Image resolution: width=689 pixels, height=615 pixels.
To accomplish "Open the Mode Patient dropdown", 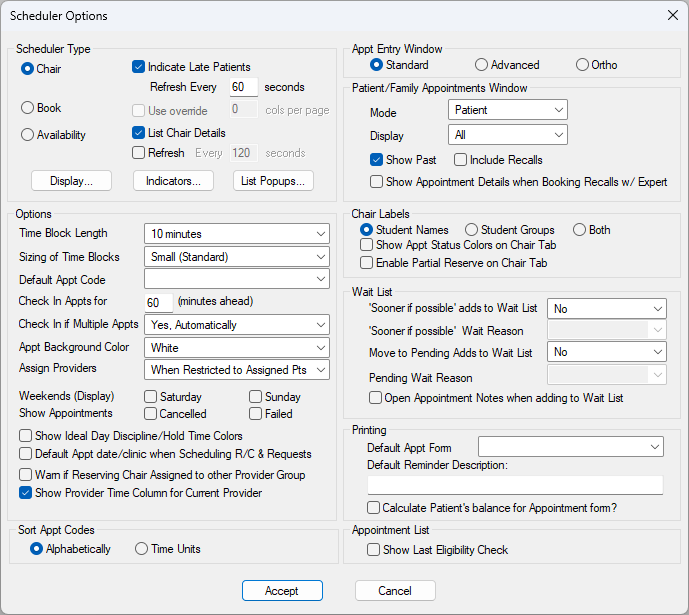I will click(x=508, y=110).
